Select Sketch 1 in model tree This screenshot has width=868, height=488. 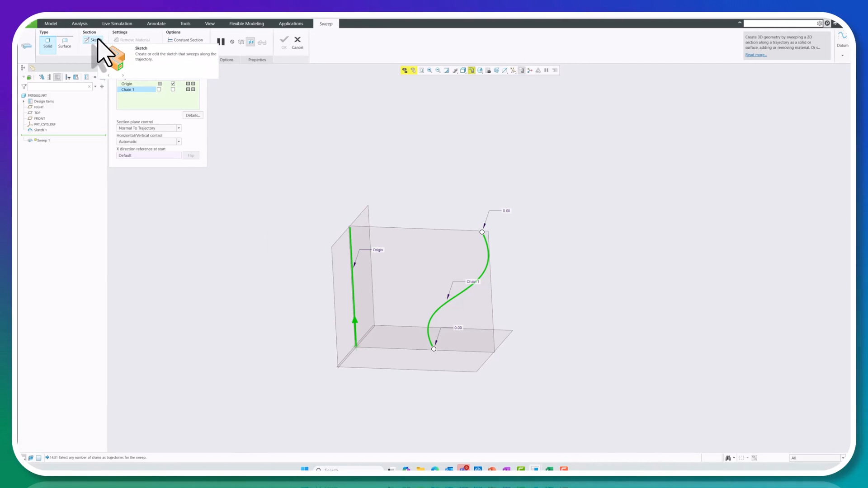[x=40, y=130]
